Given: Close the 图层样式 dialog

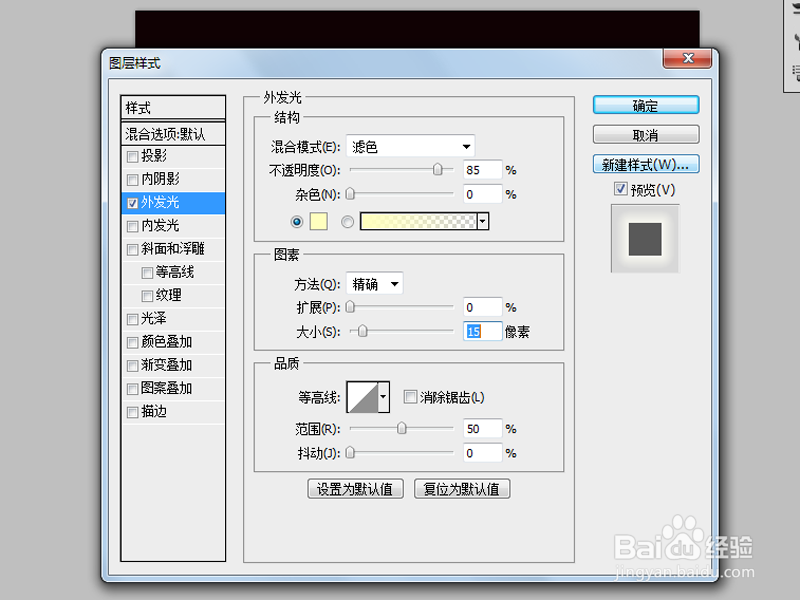Looking at the screenshot, I should pyautogui.click(x=687, y=58).
